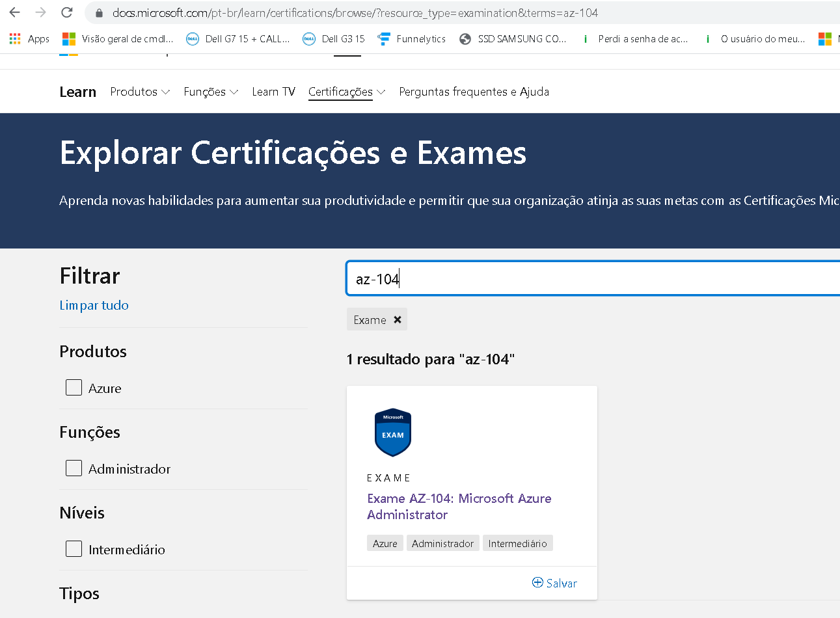Open Funnelytics bookmark
Screen dimensions: 840x618
point(412,39)
